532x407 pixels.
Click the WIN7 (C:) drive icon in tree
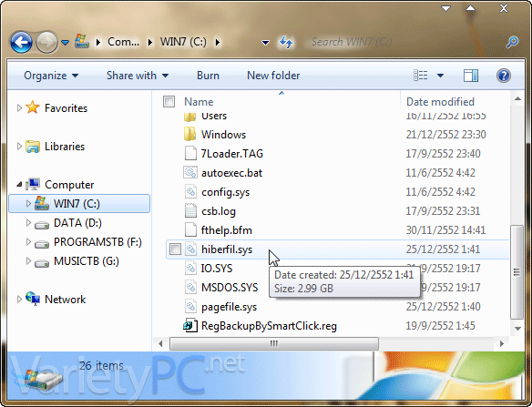(42, 203)
